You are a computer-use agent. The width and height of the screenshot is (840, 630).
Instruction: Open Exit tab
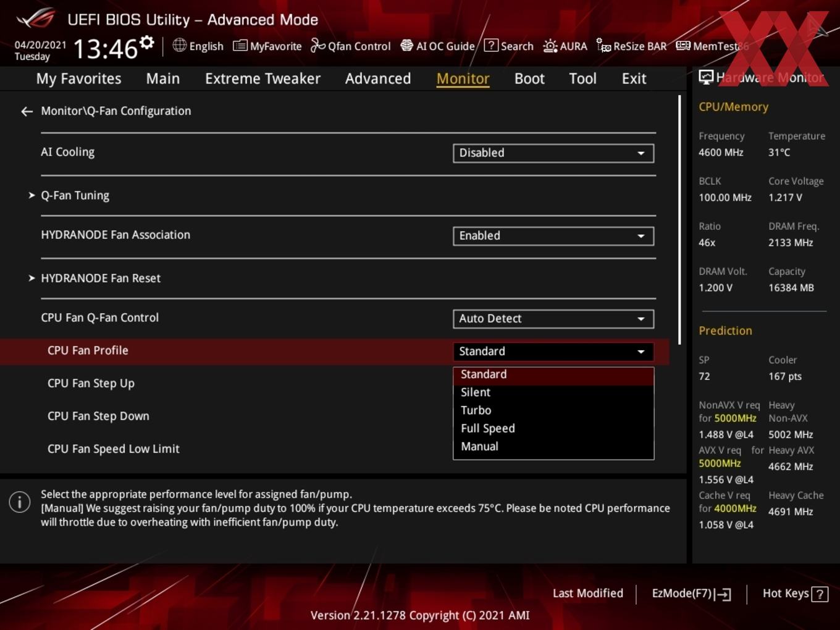coord(634,78)
